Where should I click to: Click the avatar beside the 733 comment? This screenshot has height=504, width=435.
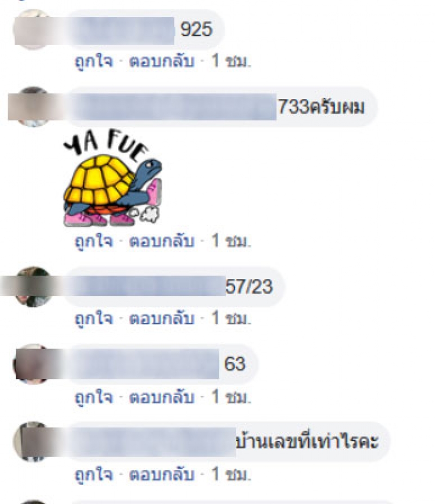[32, 107]
